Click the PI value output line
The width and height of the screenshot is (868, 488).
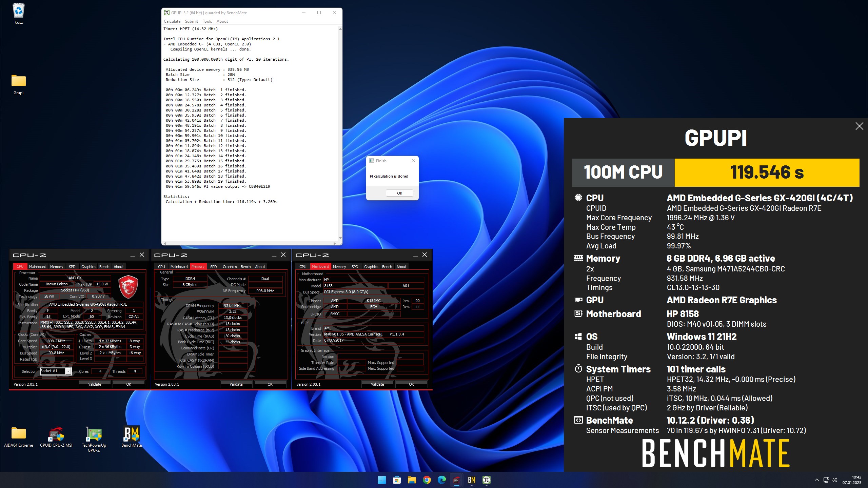tap(218, 186)
